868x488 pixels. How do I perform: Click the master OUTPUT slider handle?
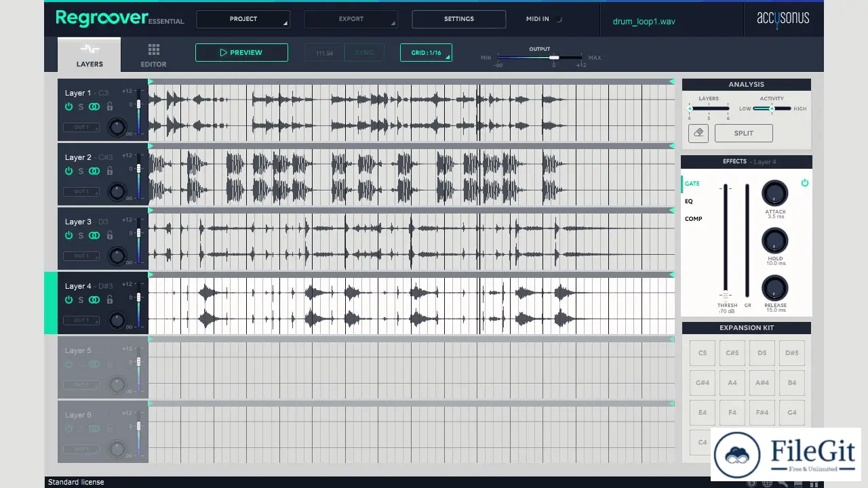554,58
